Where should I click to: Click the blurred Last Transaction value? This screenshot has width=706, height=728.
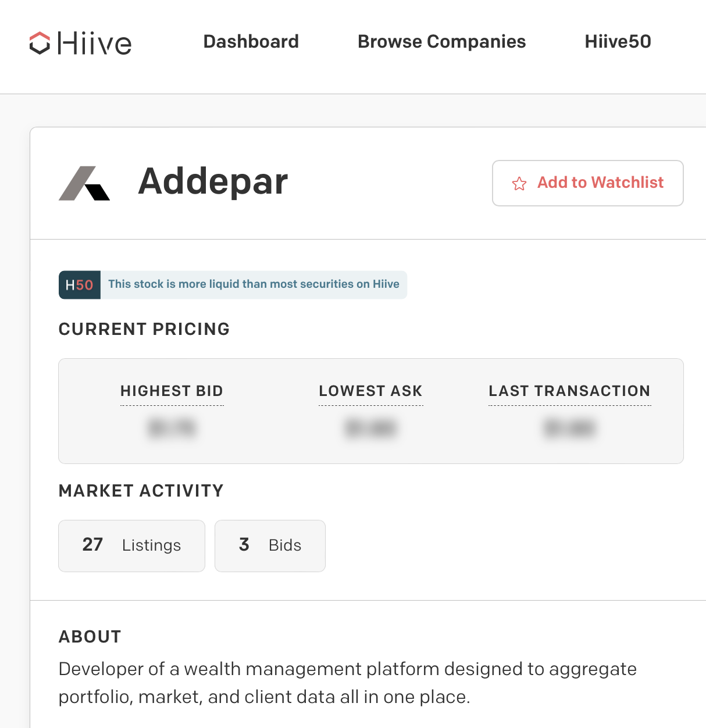(x=569, y=428)
